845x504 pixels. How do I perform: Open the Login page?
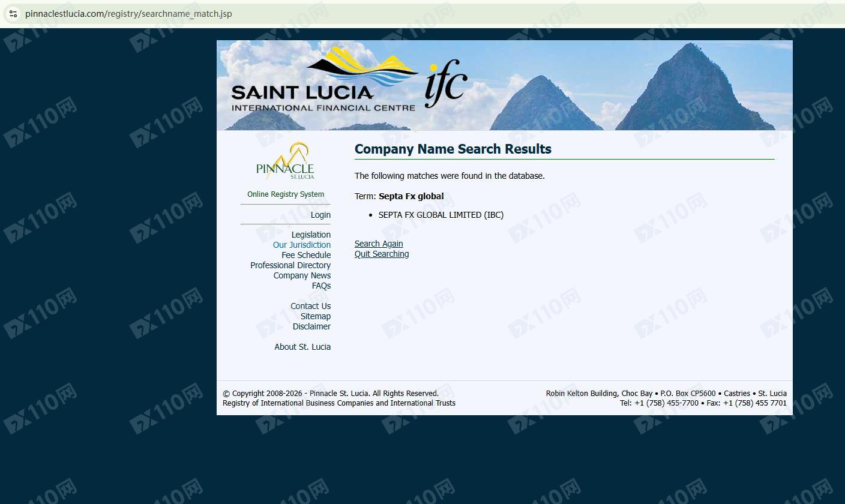[x=320, y=215]
